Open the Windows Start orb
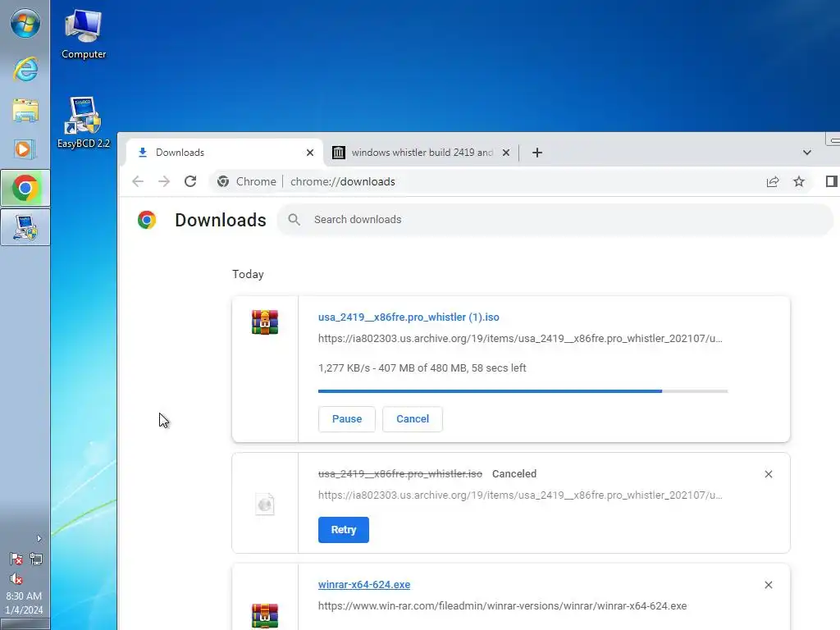The image size is (840, 630). (x=25, y=24)
